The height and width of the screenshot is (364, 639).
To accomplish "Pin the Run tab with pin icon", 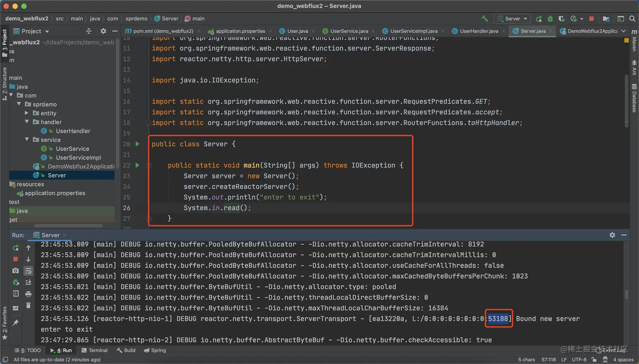I will [16, 323].
